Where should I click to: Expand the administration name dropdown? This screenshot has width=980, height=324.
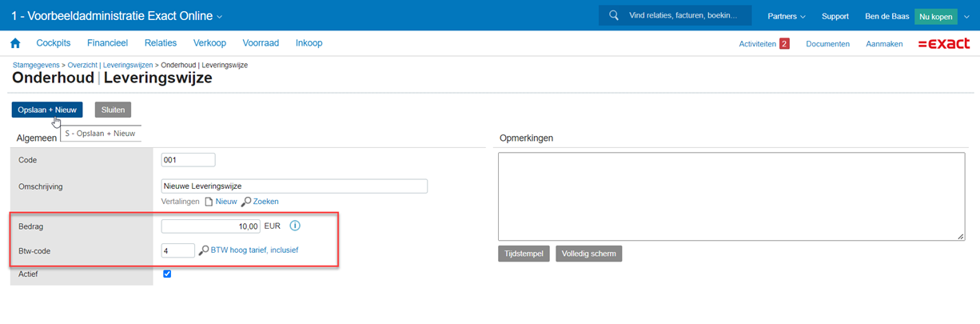coord(220,17)
